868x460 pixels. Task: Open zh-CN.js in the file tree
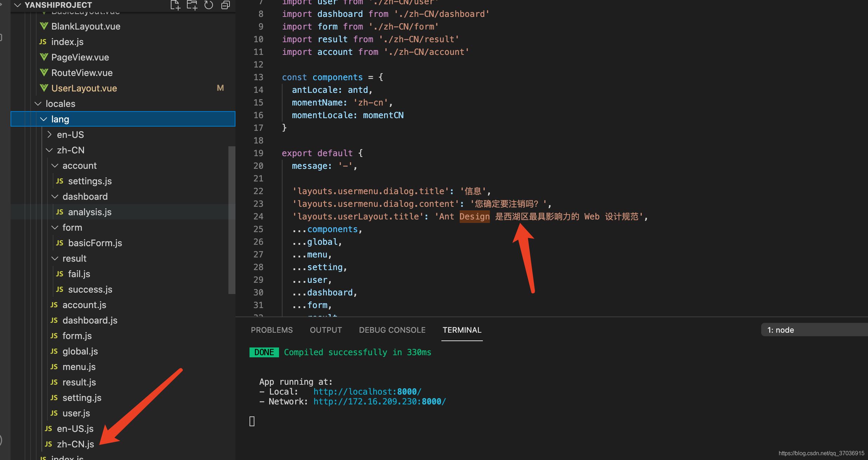(75, 444)
